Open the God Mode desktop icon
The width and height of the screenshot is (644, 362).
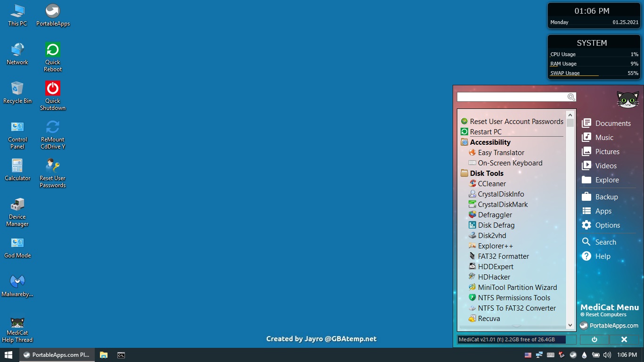pos(17,247)
